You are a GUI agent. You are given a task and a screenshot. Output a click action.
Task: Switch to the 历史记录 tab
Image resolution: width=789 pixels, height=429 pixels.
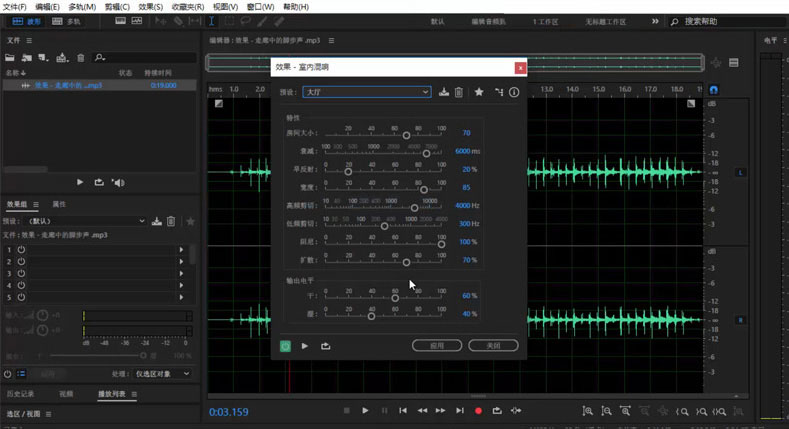[20, 394]
